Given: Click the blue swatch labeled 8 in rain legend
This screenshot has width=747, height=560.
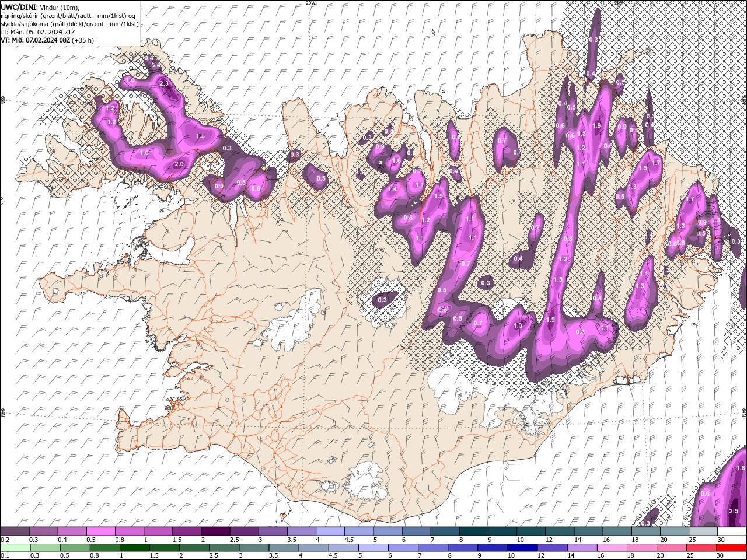Looking at the screenshot, I should click(x=463, y=548).
